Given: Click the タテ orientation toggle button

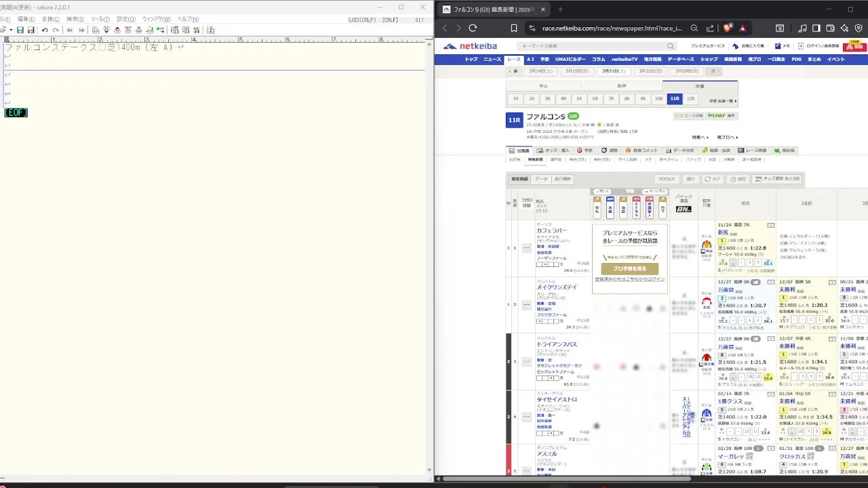Looking at the screenshot, I should (713, 179).
